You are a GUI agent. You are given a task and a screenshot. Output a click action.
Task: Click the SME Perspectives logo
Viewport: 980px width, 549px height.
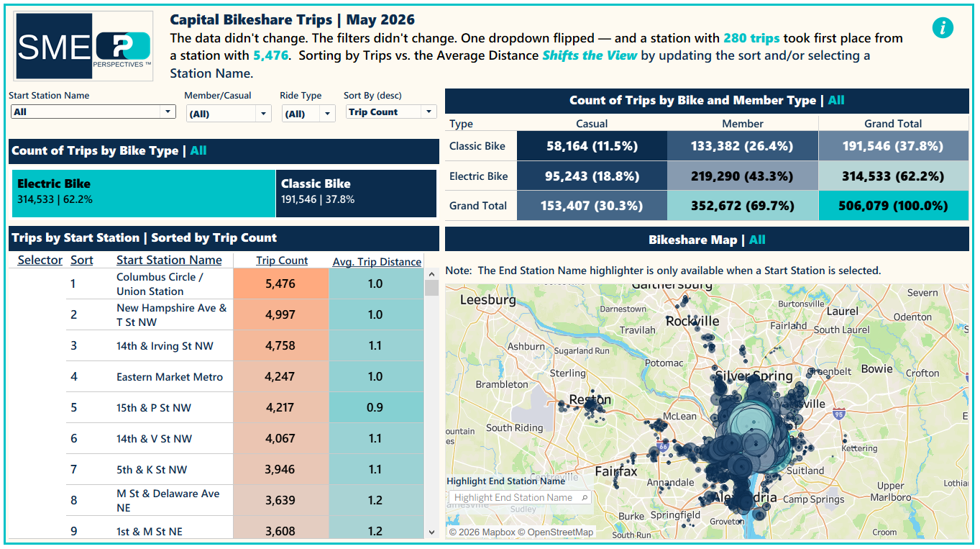click(x=83, y=46)
